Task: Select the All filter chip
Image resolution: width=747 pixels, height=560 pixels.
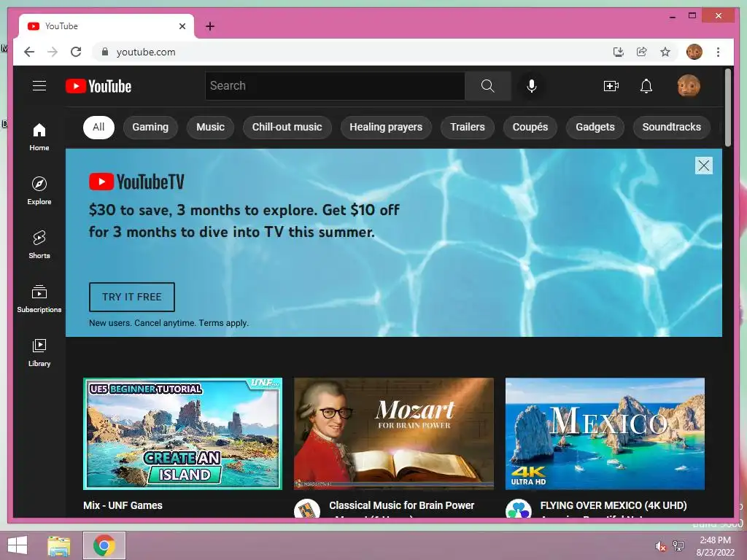Action: [x=98, y=127]
